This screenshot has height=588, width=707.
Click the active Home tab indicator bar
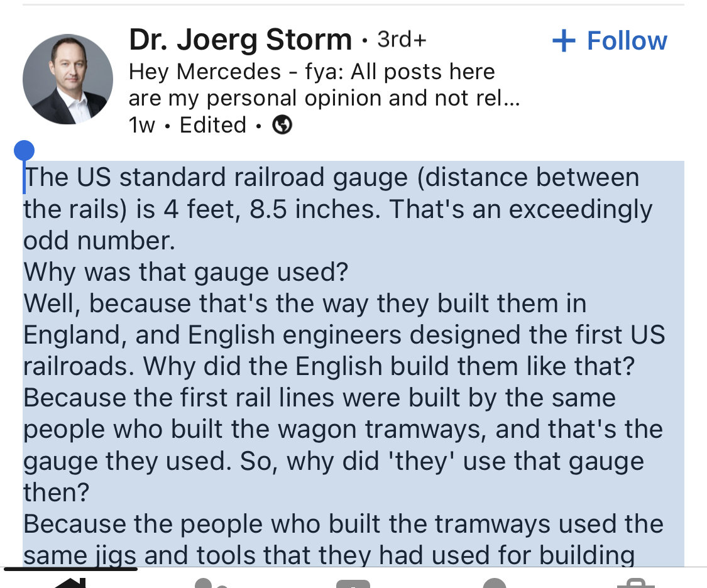[70, 569]
